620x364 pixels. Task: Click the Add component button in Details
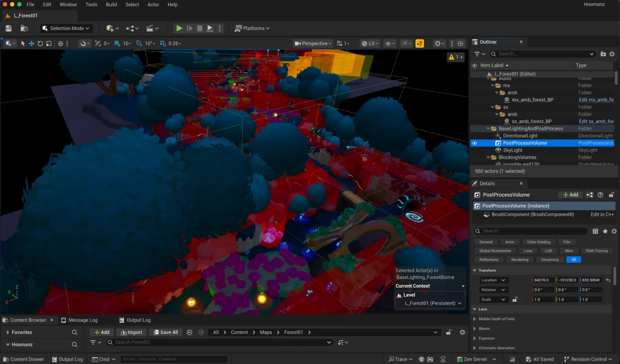[570, 195]
